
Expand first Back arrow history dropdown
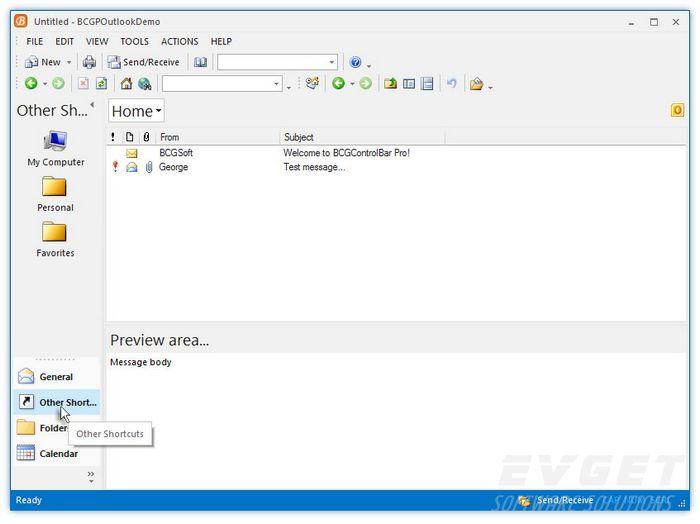coord(45,83)
